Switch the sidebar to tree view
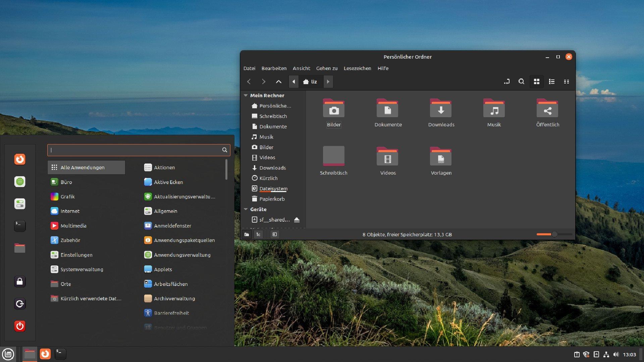Screen dimensions: 644x362 259,234
